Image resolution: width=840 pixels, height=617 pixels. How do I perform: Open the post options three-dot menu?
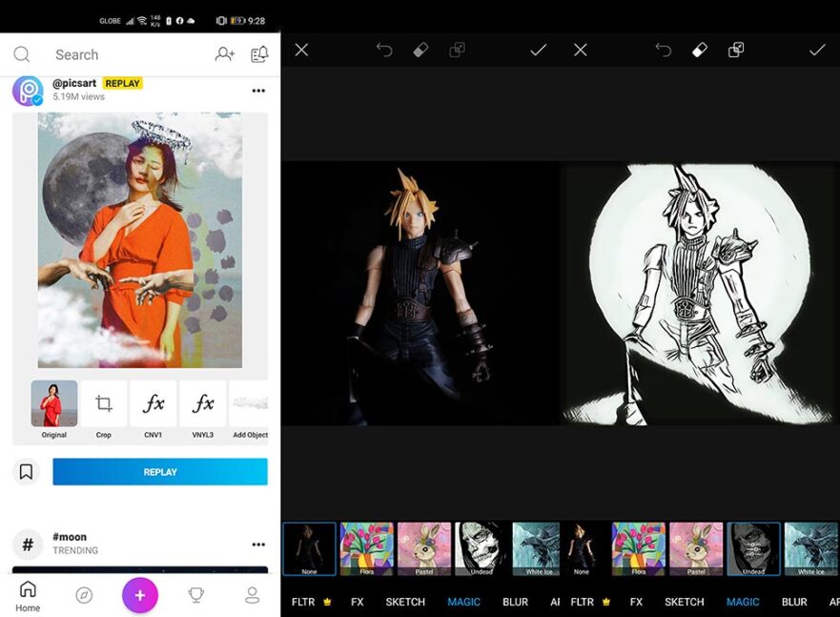[x=258, y=90]
